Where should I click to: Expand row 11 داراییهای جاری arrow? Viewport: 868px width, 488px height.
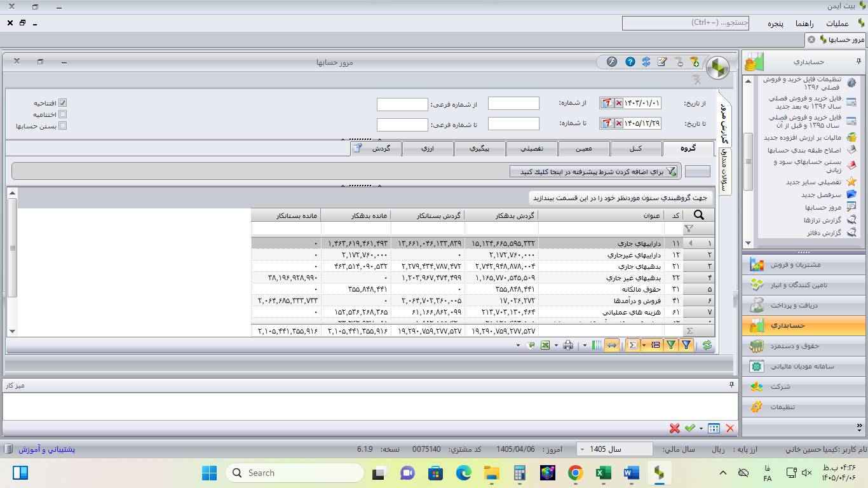691,243
